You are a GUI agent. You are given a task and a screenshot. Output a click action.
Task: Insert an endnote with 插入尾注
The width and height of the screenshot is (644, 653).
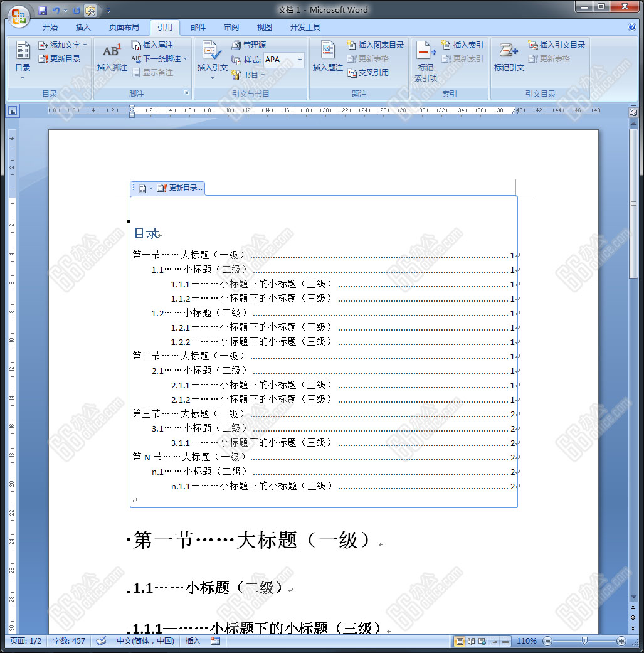(x=152, y=45)
